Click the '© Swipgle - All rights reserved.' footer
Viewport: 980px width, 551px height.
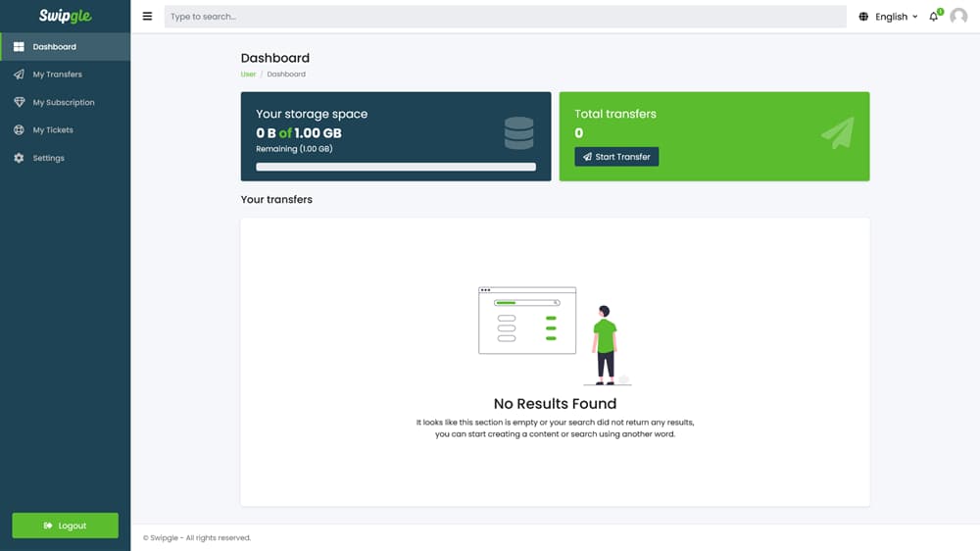pos(197,538)
